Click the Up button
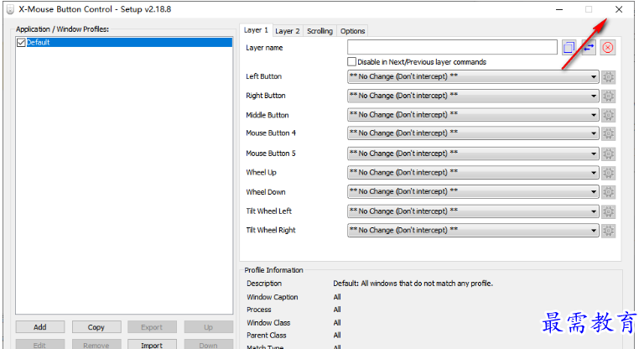This screenshot has width=644, height=349. click(208, 327)
